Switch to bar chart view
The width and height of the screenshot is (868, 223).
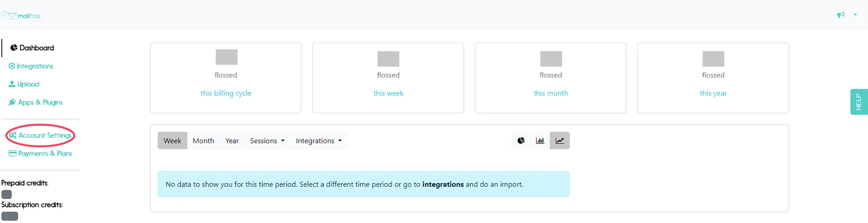coord(540,141)
